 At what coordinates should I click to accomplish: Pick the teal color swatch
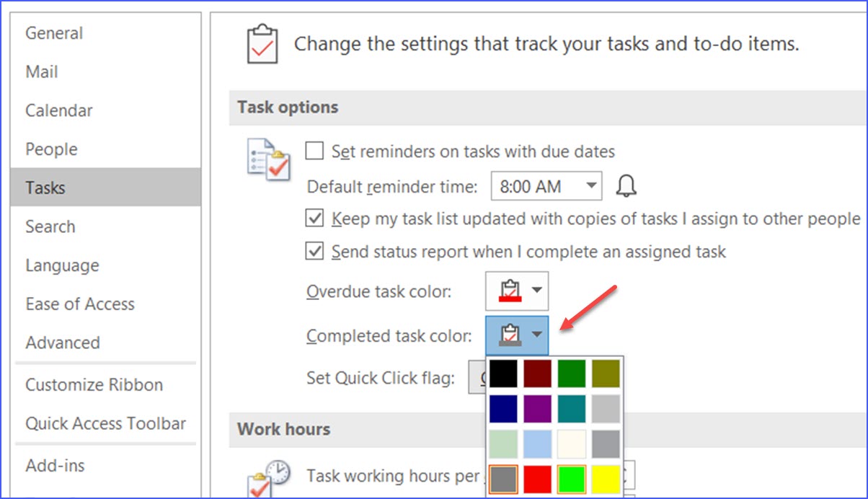(572, 409)
